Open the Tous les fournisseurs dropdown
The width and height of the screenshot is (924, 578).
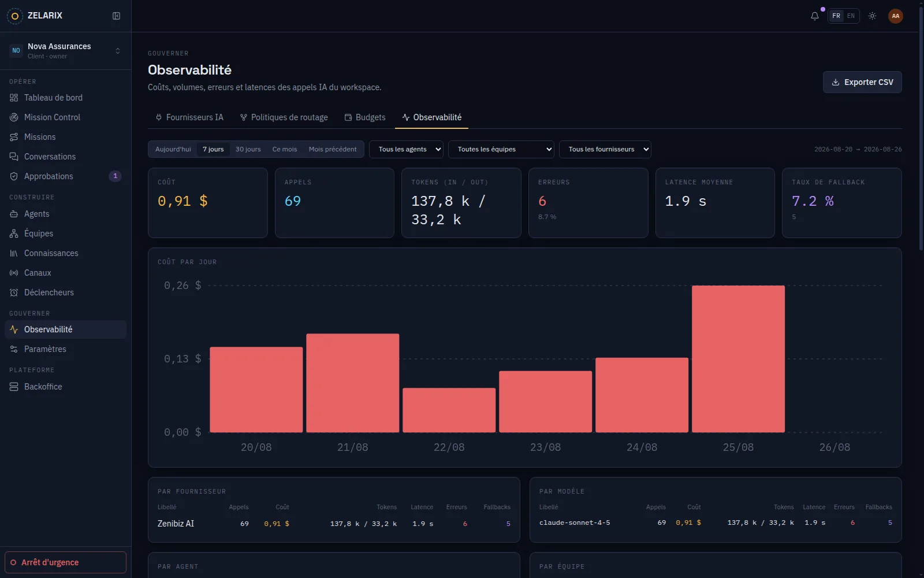605,149
